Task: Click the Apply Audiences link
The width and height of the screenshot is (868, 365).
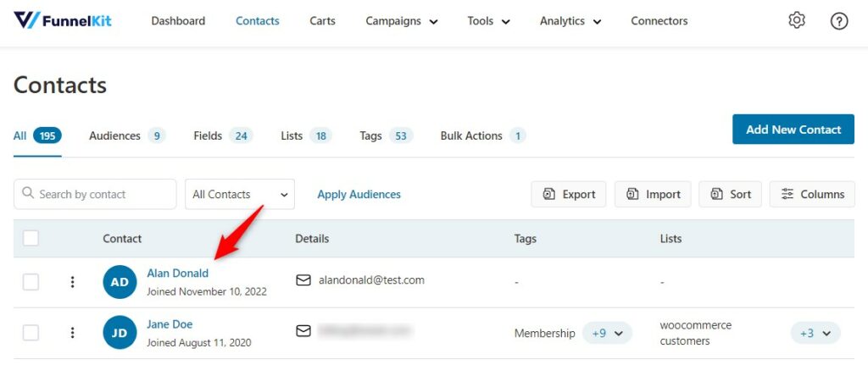Action: 359,194
